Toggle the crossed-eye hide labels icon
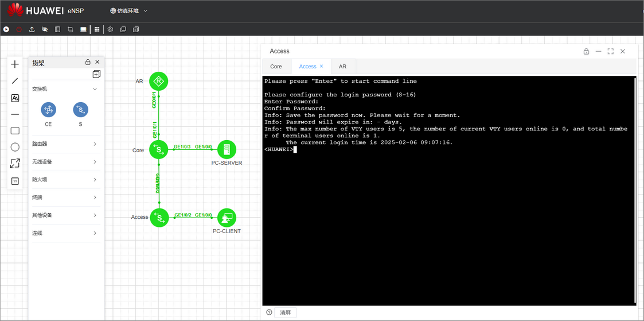 (45, 30)
